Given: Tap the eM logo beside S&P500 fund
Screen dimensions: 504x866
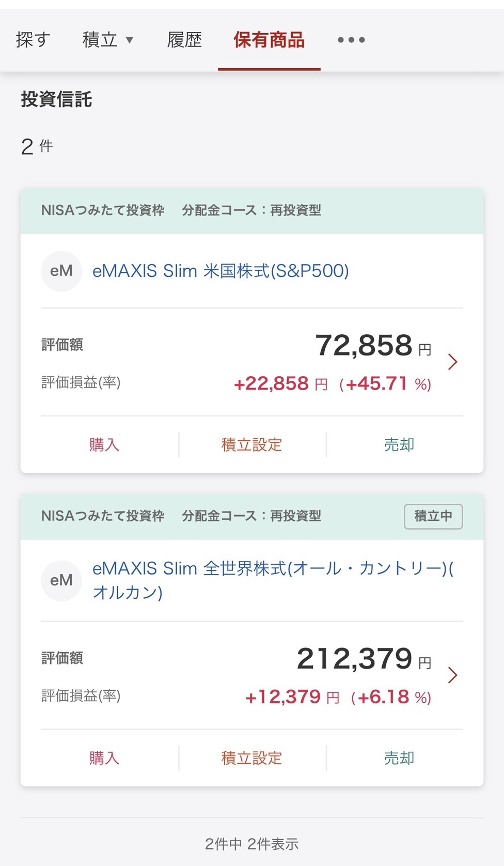Looking at the screenshot, I should [x=61, y=271].
